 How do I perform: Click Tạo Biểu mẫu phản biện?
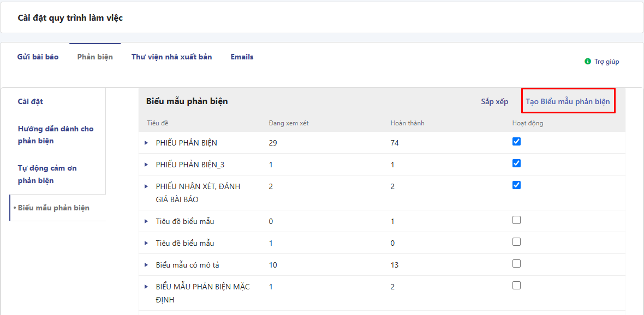[568, 101]
